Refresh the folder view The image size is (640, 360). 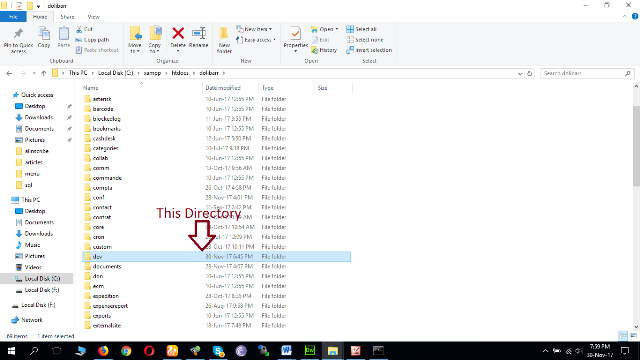(x=529, y=73)
